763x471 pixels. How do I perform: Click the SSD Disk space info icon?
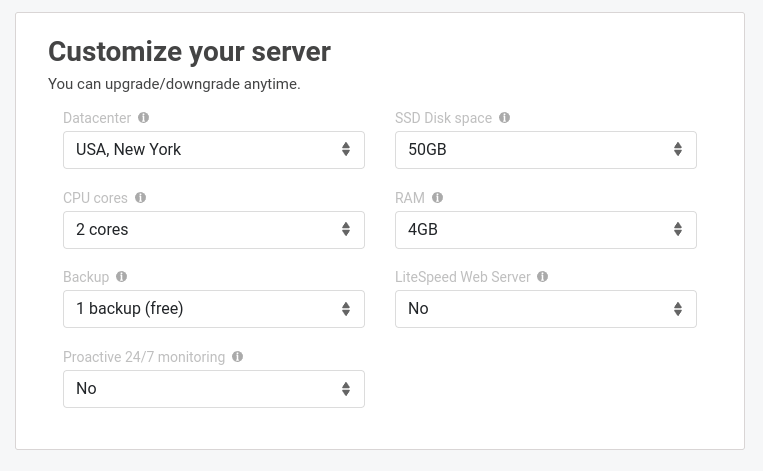tap(504, 118)
